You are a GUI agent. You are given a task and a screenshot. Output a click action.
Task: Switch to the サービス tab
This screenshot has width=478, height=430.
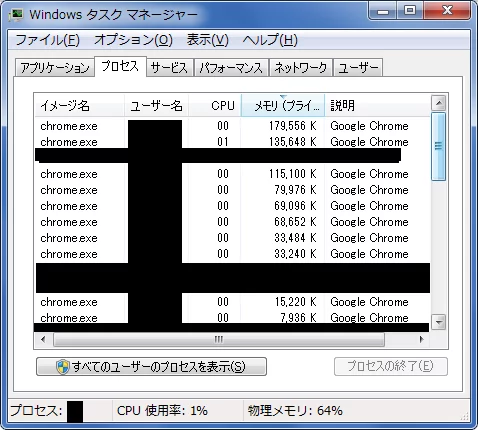170,68
